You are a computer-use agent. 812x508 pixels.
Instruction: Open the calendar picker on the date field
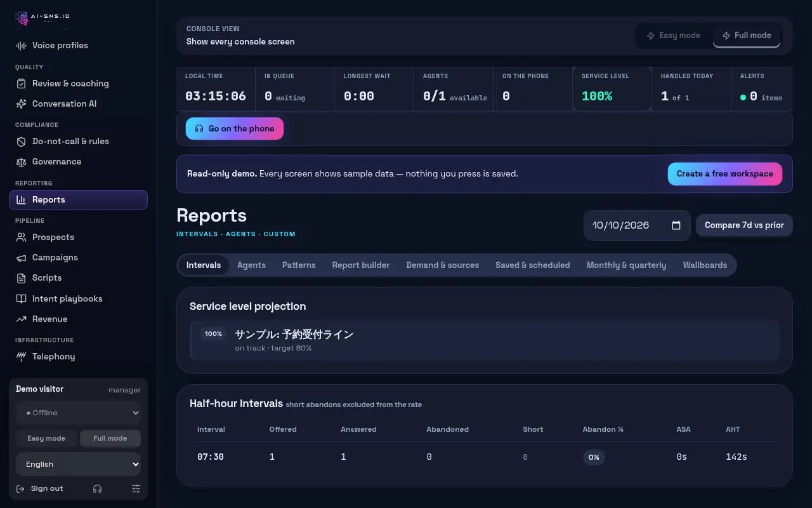tap(676, 225)
